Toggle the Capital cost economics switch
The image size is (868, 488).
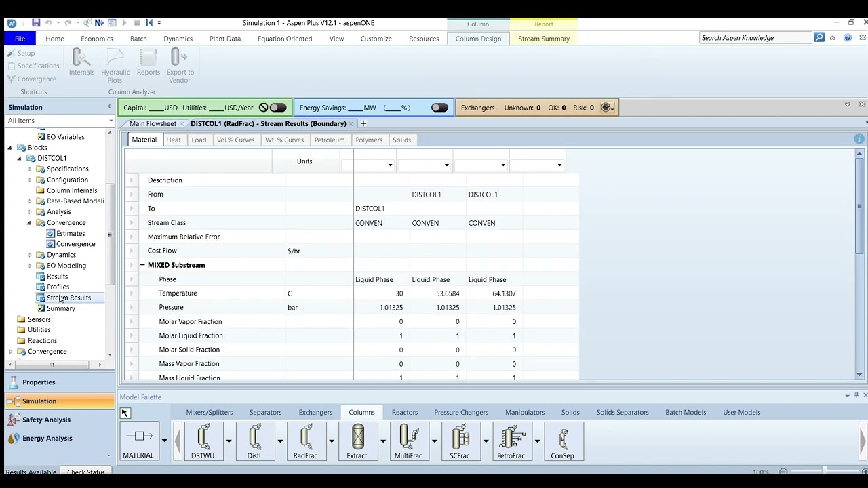point(278,108)
